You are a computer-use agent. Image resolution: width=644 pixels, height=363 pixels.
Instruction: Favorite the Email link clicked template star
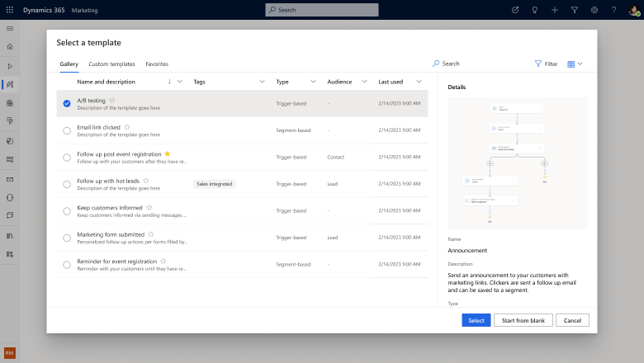[x=125, y=127]
